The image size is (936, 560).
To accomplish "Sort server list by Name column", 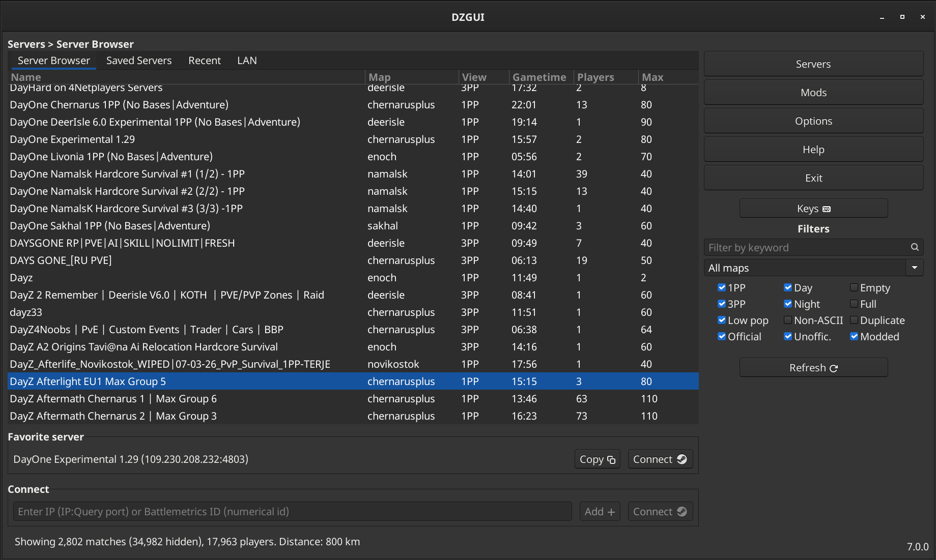I will (x=186, y=77).
